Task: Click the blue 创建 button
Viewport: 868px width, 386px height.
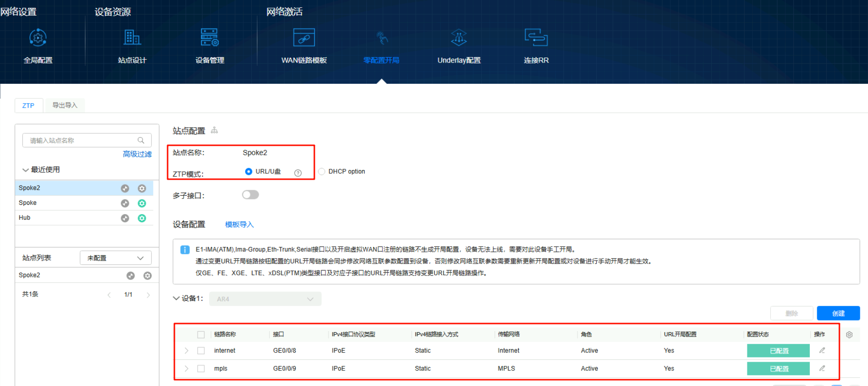Action: (838, 313)
